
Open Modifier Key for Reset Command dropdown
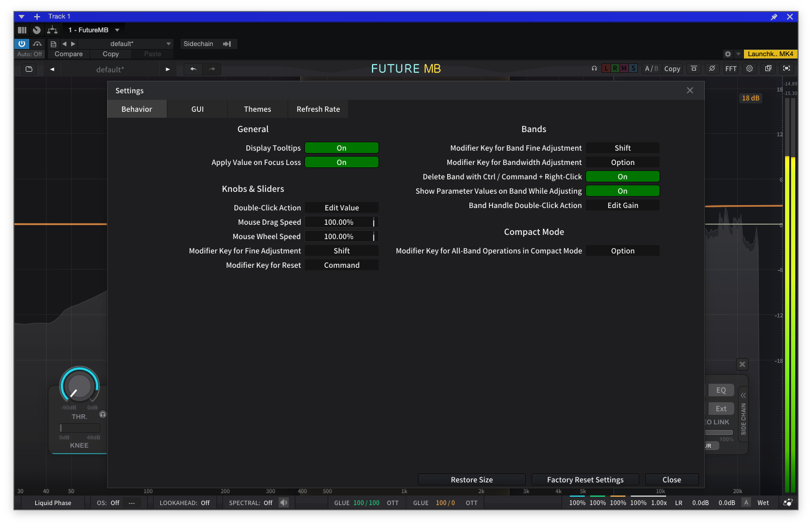[x=341, y=265]
